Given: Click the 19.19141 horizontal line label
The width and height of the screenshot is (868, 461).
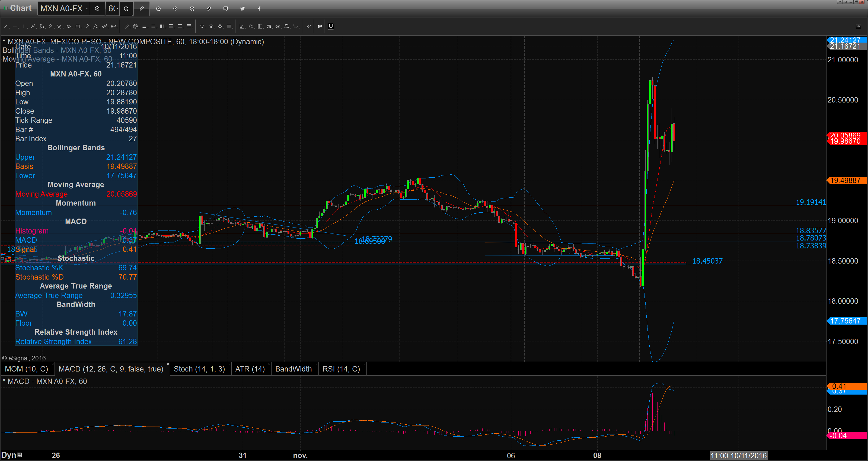Looking at the screenshot, I should tap(811, 202).
